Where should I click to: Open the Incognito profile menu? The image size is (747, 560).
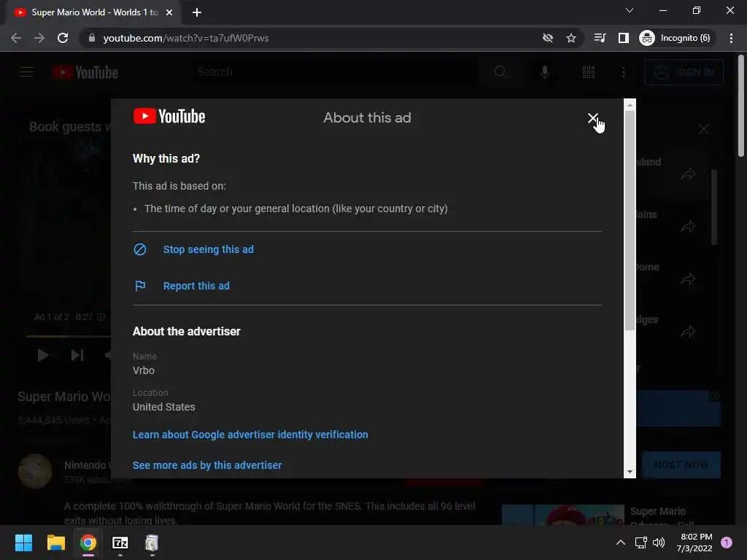tap(676, 38)
